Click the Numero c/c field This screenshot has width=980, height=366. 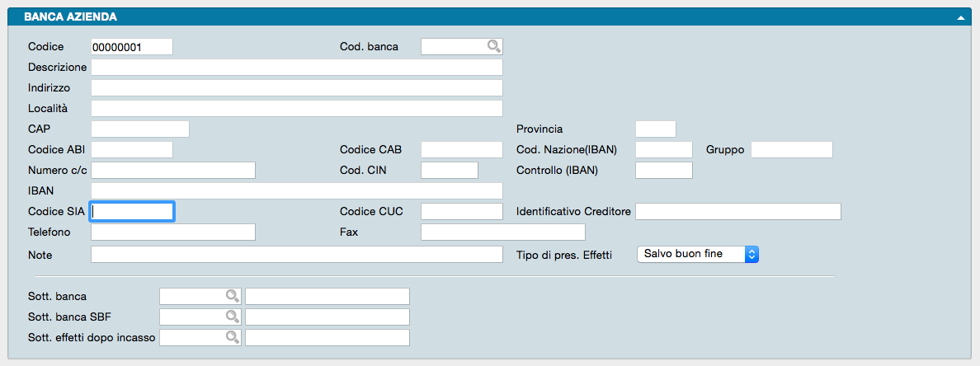(x=172, y=171)
